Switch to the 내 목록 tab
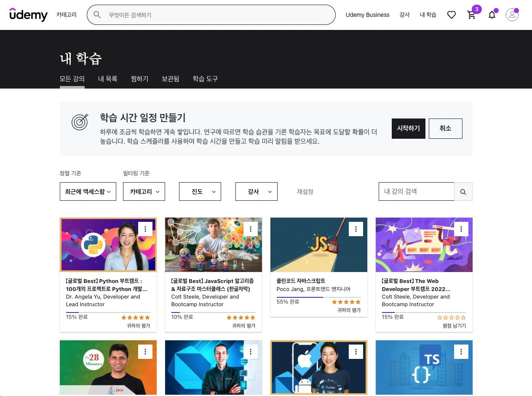Viewport: 532px width, 396px height. [108, 79]
